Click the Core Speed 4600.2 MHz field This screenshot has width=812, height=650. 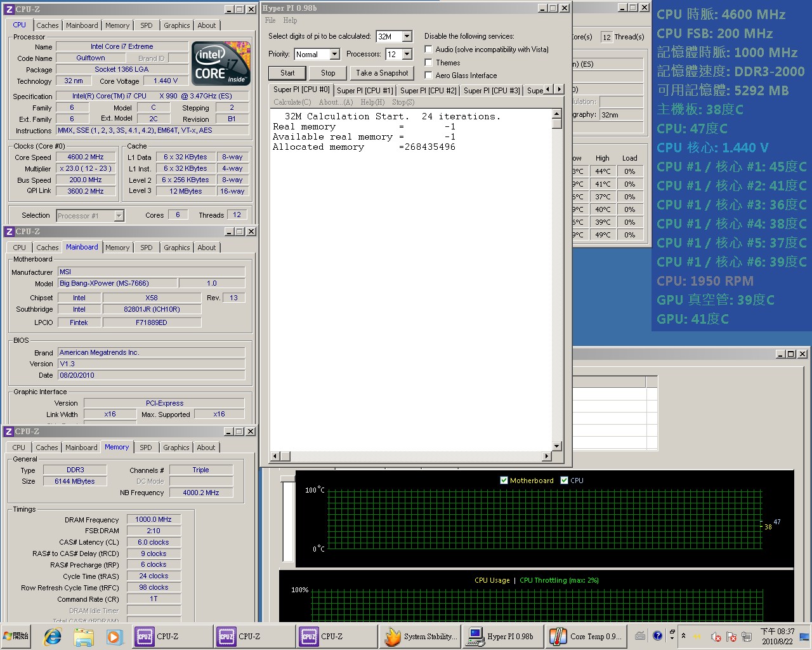tap(86, 157)
